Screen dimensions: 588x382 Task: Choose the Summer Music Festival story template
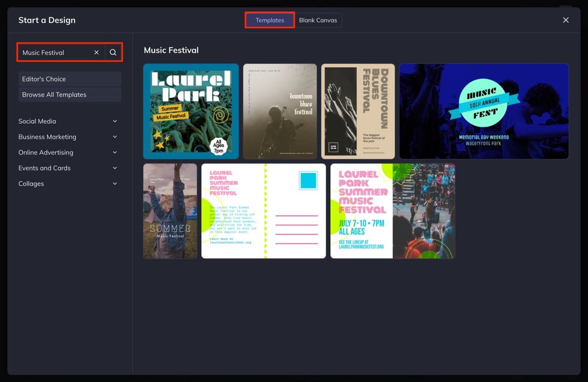pos(170,211)
